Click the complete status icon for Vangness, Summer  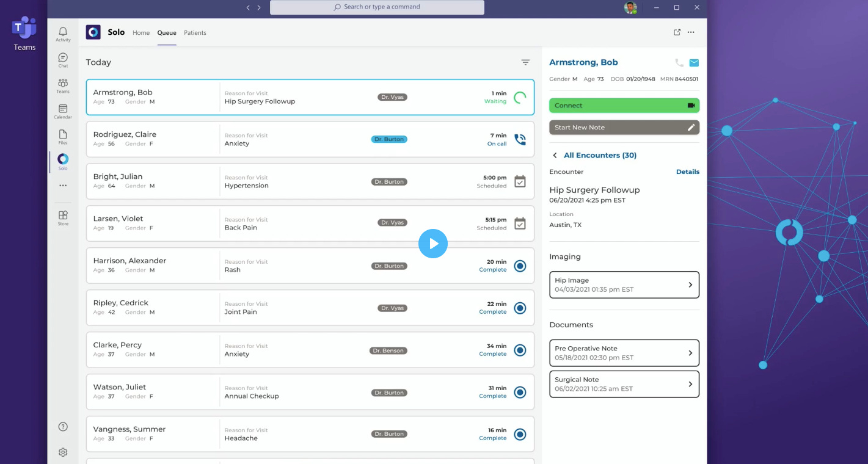click(520, 434)
